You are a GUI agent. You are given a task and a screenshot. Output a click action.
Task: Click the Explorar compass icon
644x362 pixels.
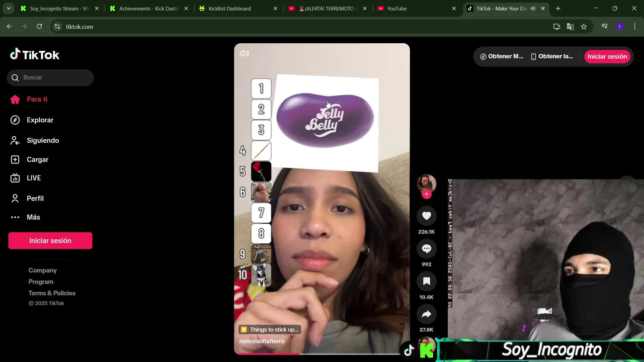[15, 120]
